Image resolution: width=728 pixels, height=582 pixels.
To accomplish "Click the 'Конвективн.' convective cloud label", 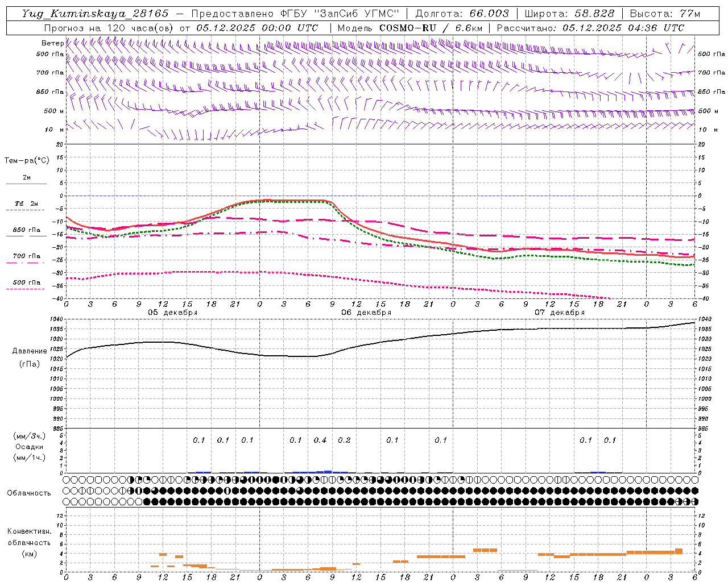I will [x=30, y=531].
